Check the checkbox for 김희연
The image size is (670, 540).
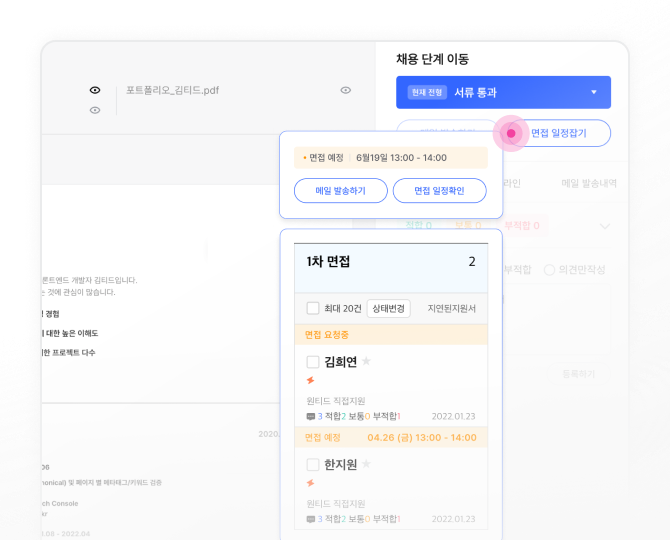pos(313,362)
